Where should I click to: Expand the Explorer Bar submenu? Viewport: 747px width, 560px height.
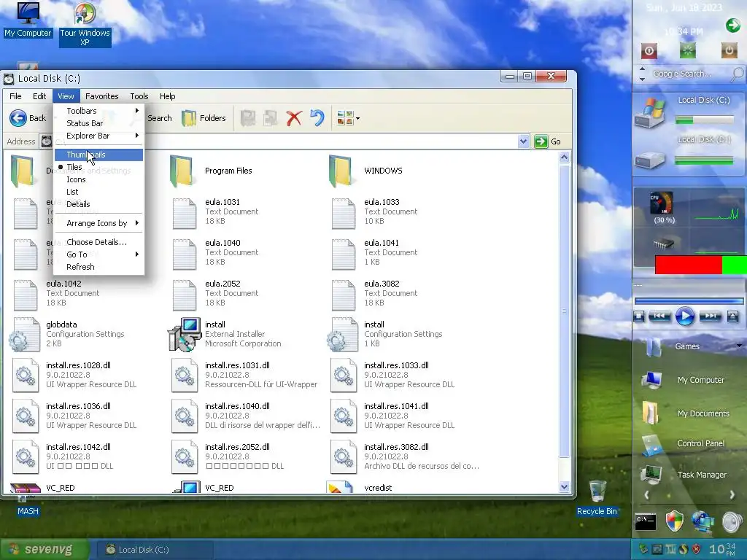pos(98,135)
